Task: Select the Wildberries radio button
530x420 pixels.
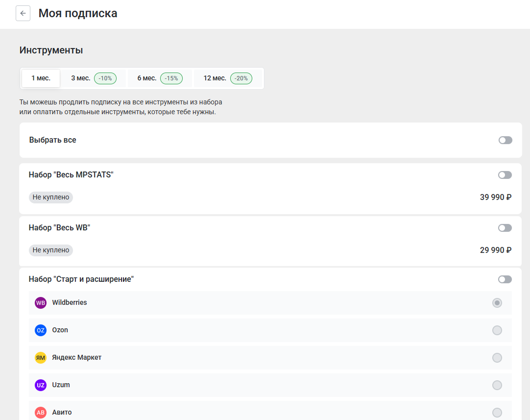Action: 497,303
